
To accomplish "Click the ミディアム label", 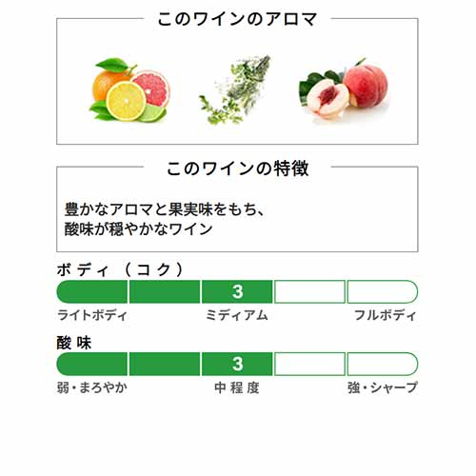I will (x=237, y=315).
